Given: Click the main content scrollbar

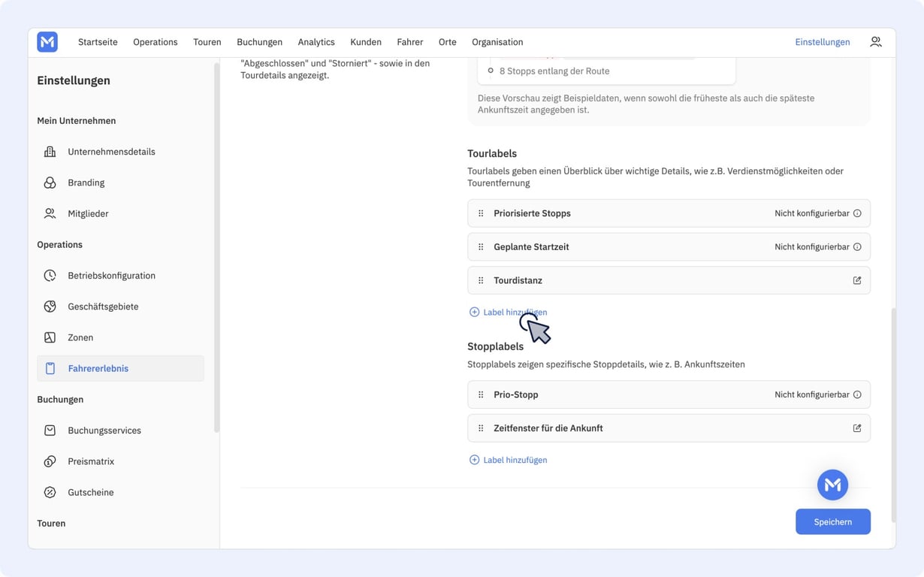Looking at the screenshot, I should [893, 415].
